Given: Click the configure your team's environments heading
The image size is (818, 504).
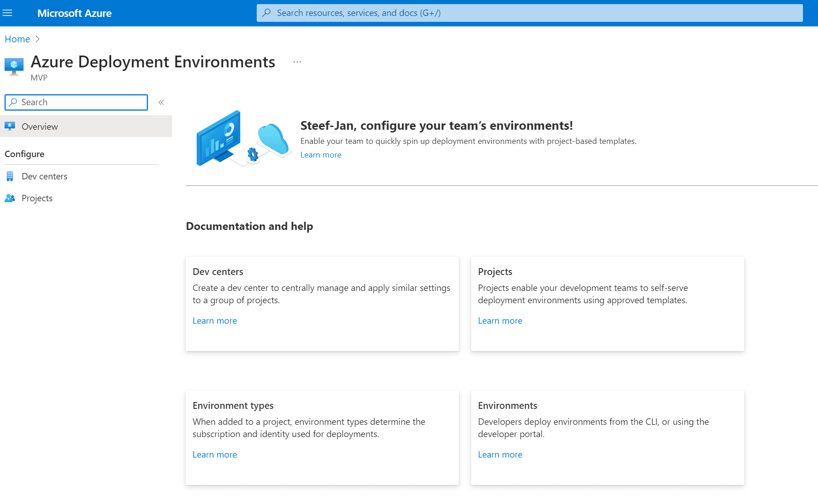Looking at the screenshot, I should tap(437, 126).
